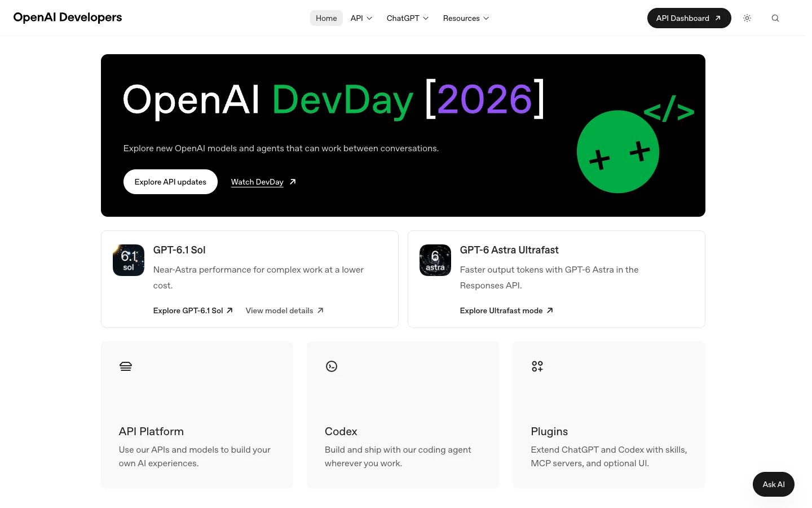Click the arrow next to Watch DevDay
The height and width of the screenshot is (508, 812).
click(293, 182)
